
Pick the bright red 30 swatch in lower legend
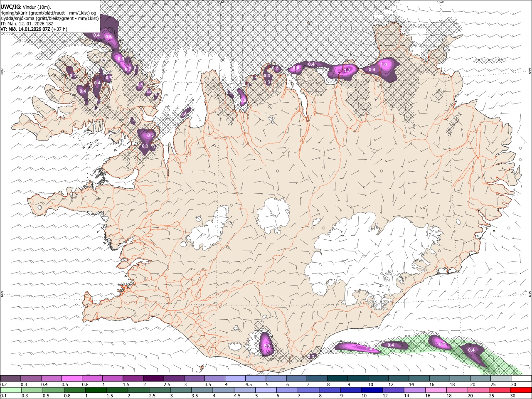[521, 390]
